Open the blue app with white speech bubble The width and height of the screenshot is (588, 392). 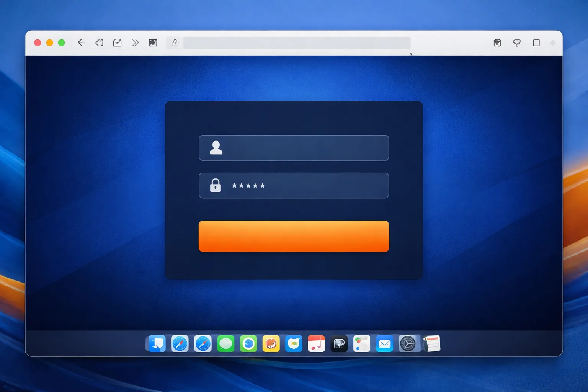(294, 343)
